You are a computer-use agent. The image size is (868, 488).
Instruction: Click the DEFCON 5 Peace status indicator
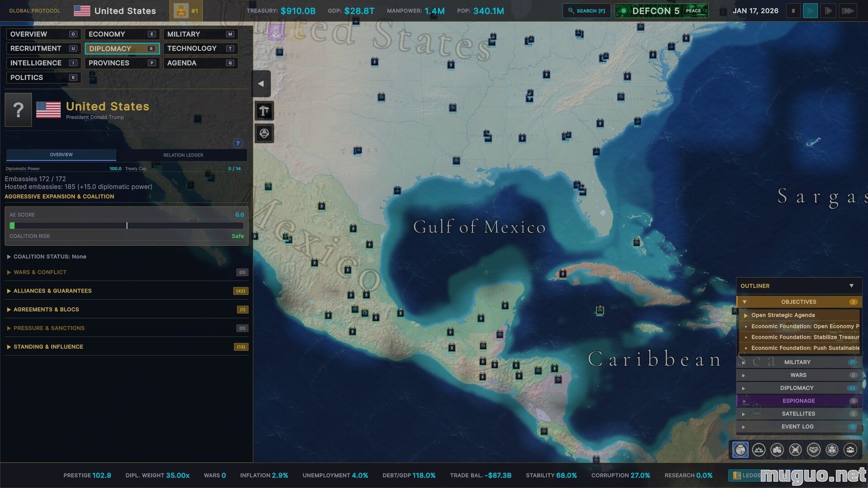pos(662,11)
